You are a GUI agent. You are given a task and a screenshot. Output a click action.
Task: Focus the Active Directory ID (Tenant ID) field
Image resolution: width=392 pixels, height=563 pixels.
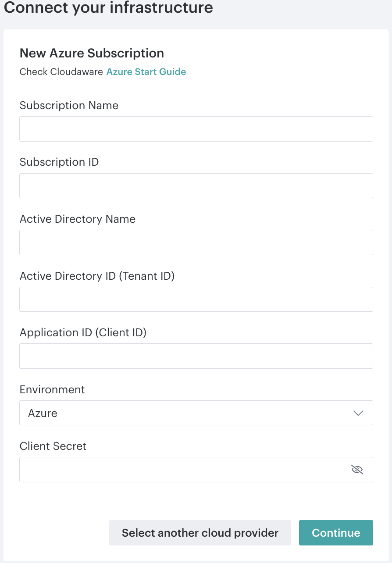[196, 299]
